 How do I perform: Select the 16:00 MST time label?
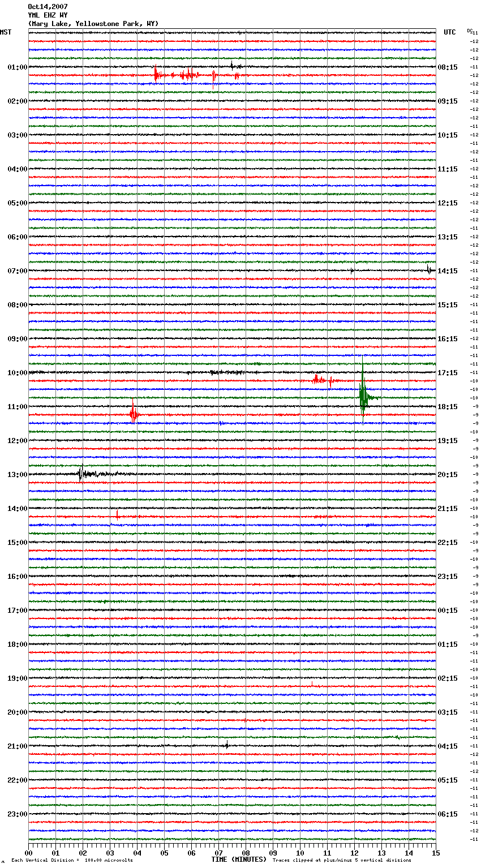(x=18, y=577)
